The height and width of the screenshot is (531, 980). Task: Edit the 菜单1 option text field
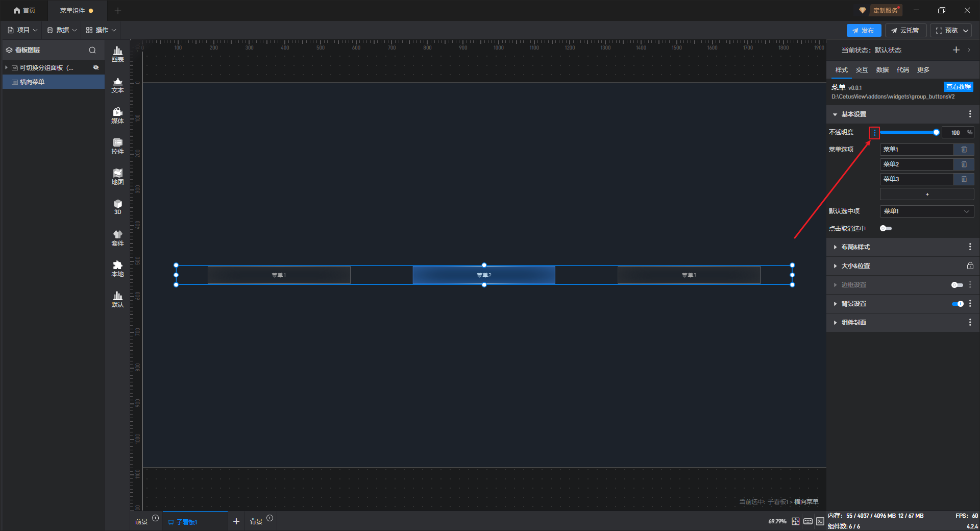[x=917, y=150]
